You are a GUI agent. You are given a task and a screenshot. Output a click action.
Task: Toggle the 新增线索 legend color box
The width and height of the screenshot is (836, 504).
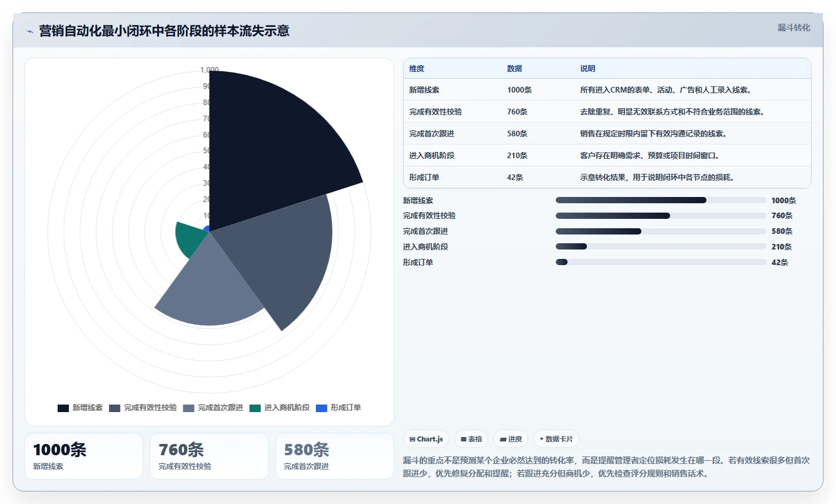(63, 408)
